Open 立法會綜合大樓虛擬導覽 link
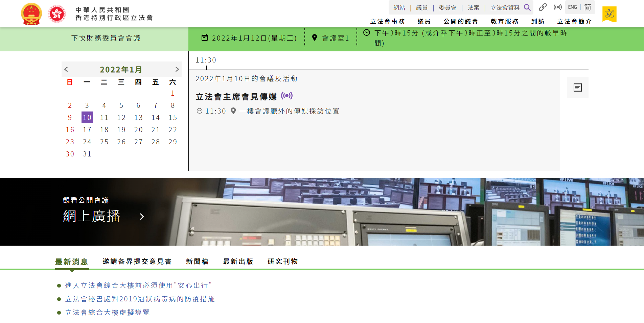 107,313
